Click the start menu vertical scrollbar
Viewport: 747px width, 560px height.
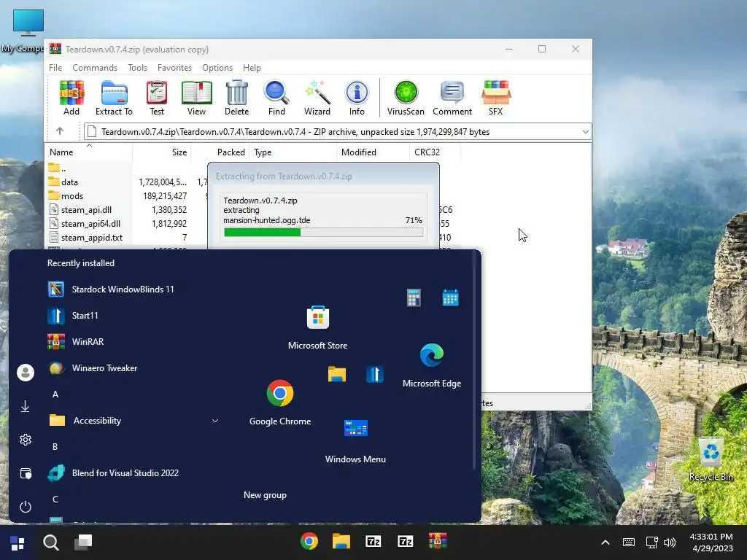pyautogui.click(x=474, y=362)
